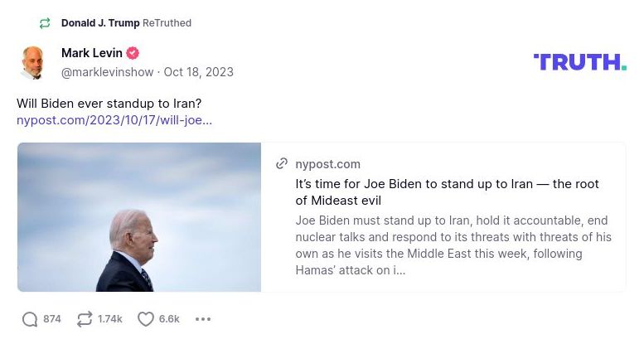Like the post with heart icon
The width and height of the screenshot is (644, 344).
pos(146,319)
